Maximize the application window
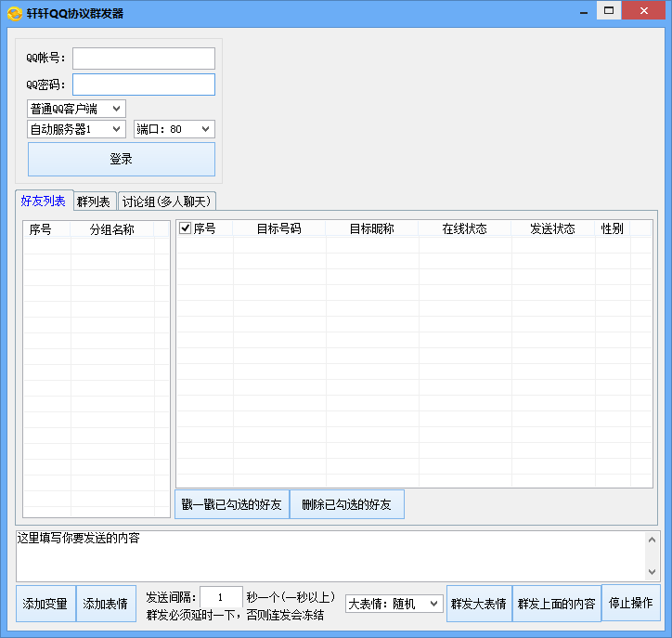 click(x=609, y=10)
